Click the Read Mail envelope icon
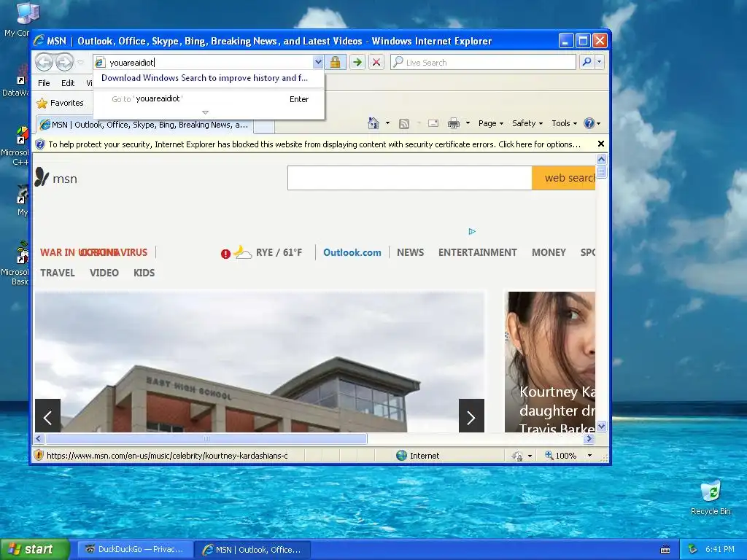Screen dimensions: 747x560 tap(433, 123)
